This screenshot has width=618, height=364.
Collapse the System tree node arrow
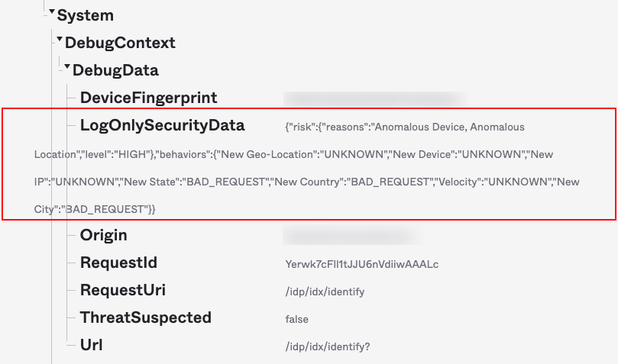[52, 12]
